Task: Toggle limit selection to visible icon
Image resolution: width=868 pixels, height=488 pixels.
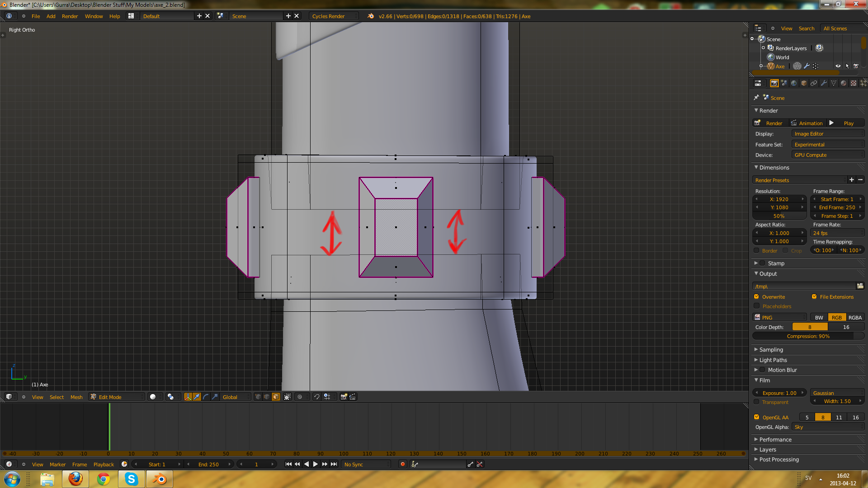Action: coord(288,397)
